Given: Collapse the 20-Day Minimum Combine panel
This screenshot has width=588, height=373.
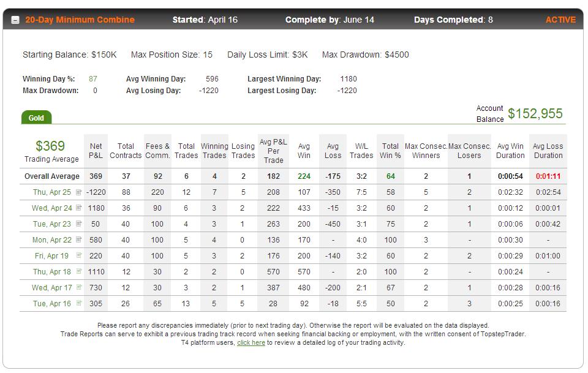Looking at the screenshot, I should (x=15, y=20).
